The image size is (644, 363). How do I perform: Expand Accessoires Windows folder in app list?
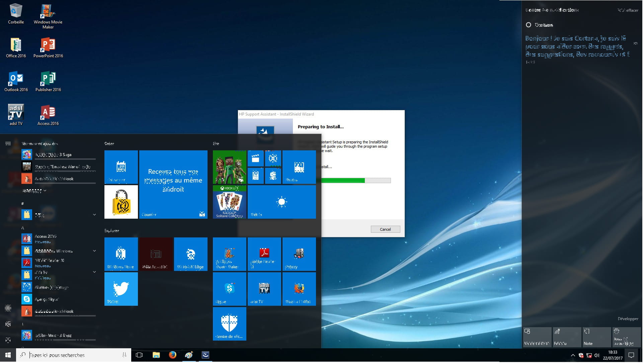coord(94,251)
